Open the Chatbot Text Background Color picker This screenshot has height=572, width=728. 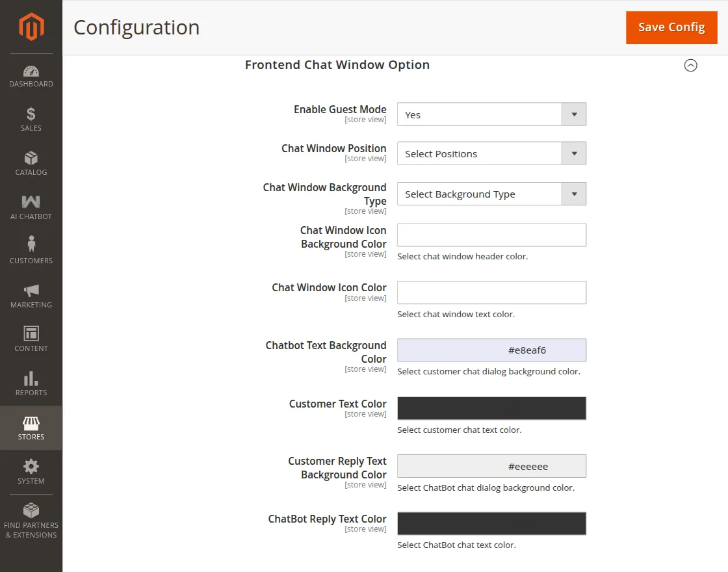tap(491, 350)
